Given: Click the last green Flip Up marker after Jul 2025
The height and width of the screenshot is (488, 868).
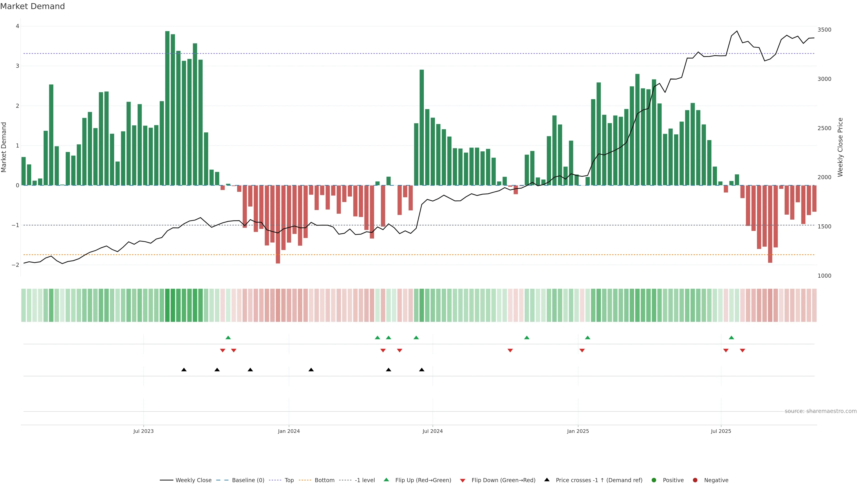Looking at the screenshot, I should point(731,338).
